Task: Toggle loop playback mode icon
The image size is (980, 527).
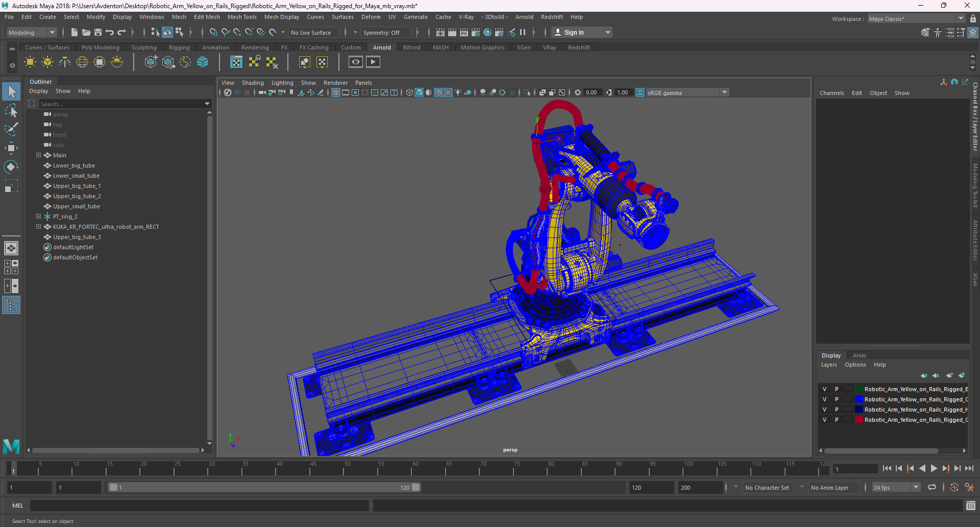Action: coord(932,487)
